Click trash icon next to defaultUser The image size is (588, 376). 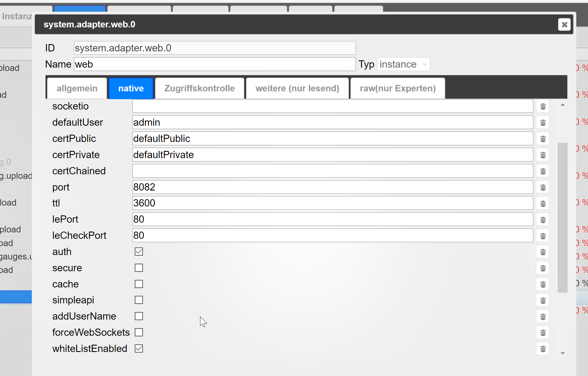(x=543, y=123)
